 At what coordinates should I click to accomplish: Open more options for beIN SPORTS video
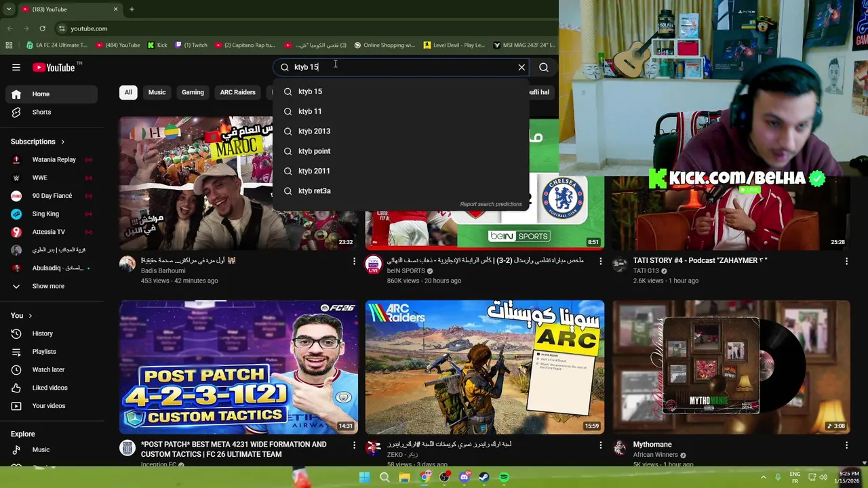click(600, 261)
